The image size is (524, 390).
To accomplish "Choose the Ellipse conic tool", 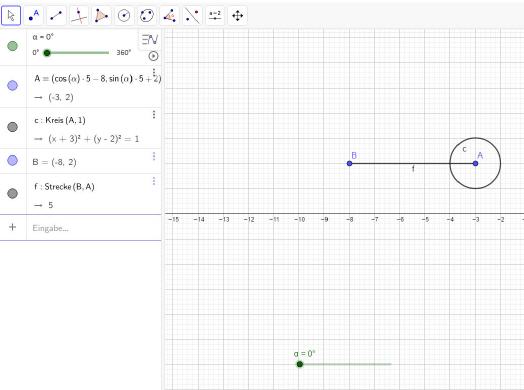I will [147, 15].
